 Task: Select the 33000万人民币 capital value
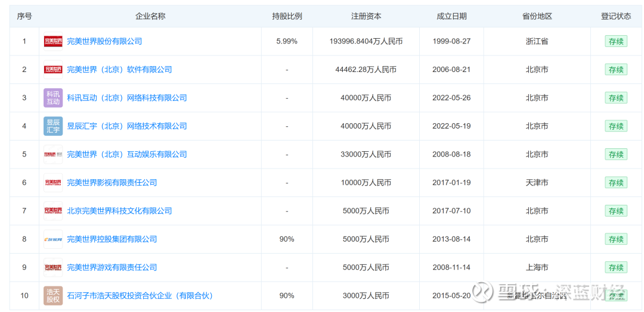[x=366, y=155]
